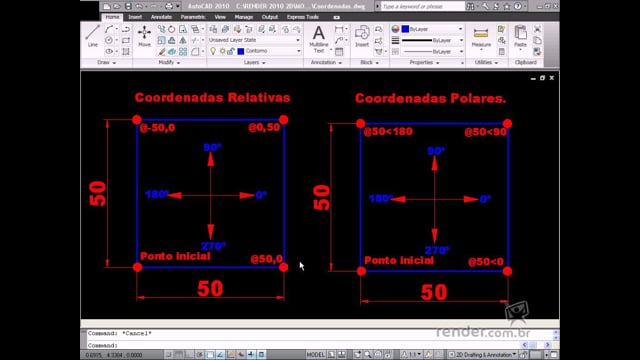Open the View ribbon tab

(x=220, y=17)
